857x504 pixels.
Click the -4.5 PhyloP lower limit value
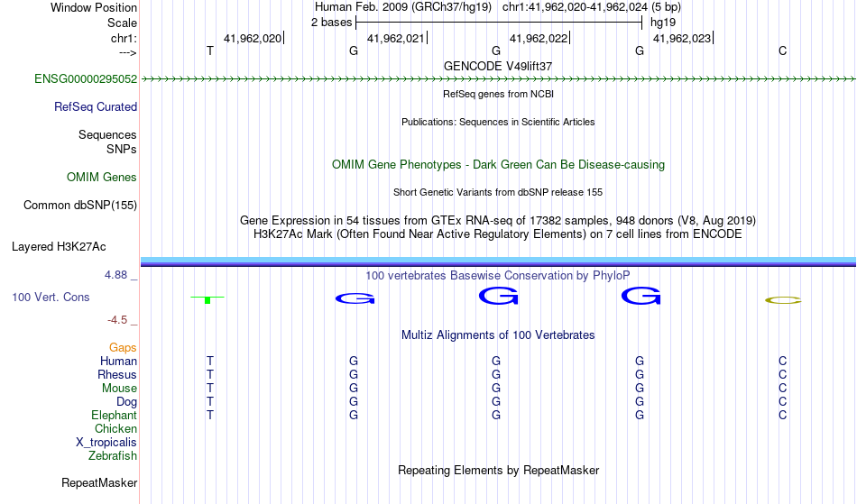point(117,319)
